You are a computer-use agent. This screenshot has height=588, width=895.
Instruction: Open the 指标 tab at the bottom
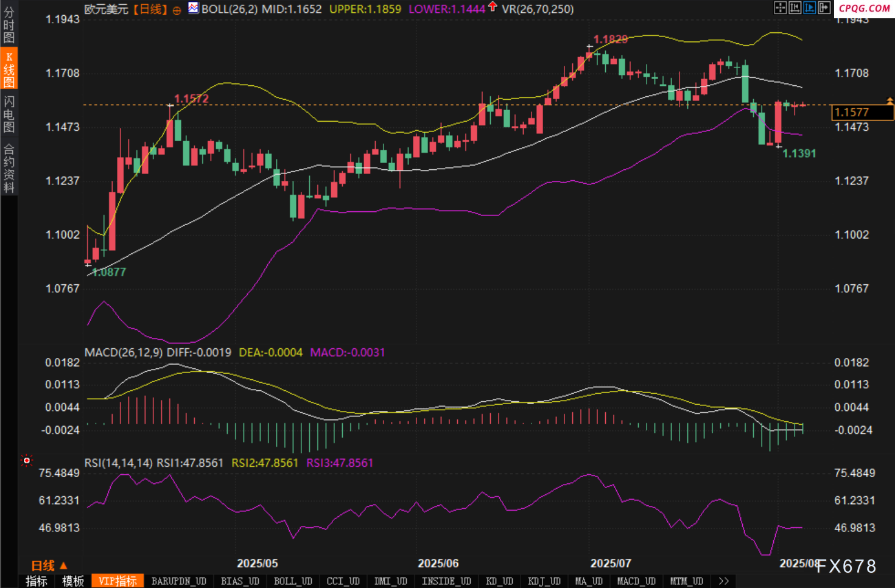tap(36, 581)
